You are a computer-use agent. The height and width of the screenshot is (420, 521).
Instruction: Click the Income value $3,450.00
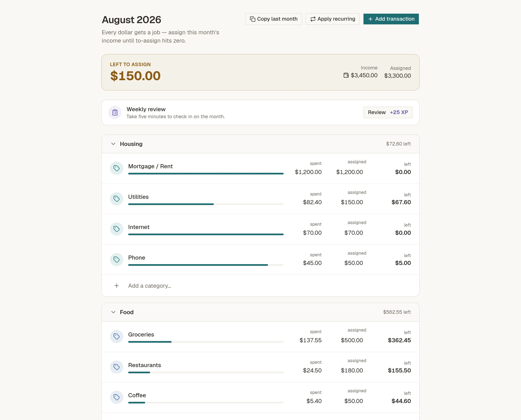[x=364, y=75]
